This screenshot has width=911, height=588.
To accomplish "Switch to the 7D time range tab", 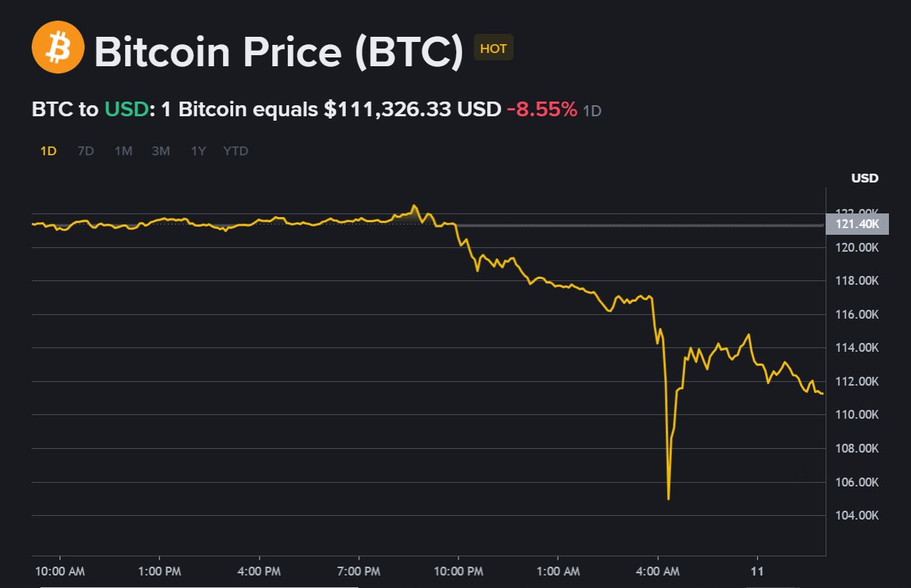I will (85, 150).
